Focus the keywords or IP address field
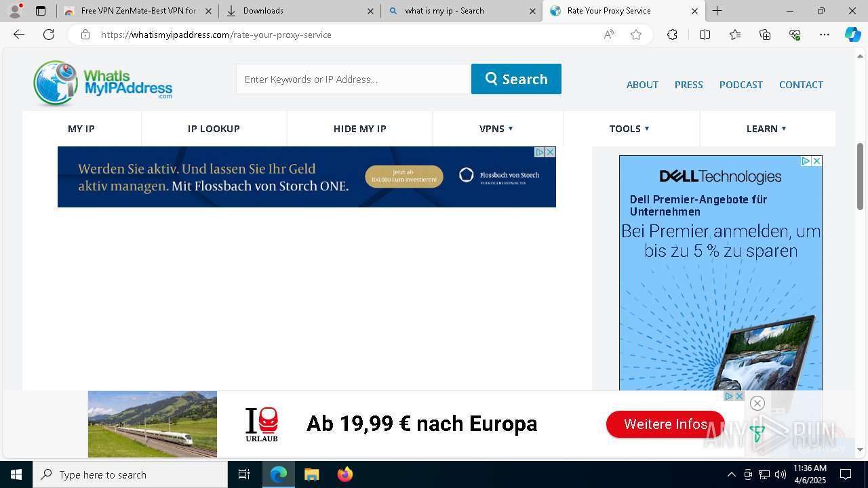This screenshot has width=868, height=488. click(x=353, y=79)
